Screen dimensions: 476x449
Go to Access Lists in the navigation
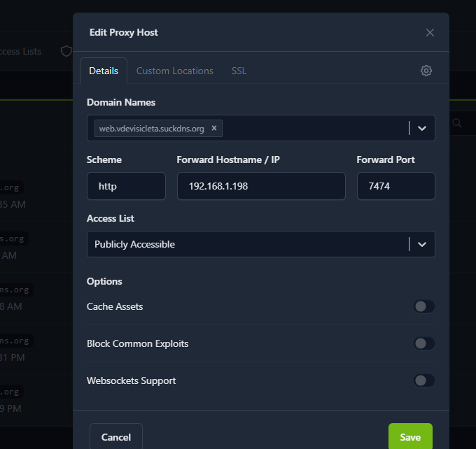coord(21,51)
